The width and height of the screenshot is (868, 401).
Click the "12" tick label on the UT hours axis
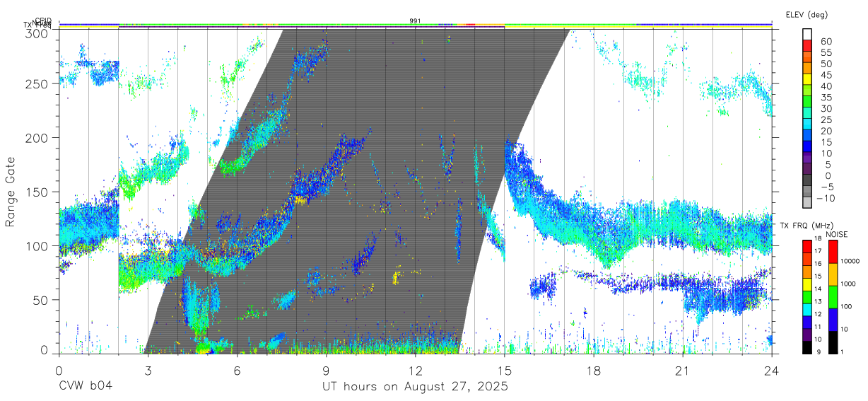415,370
